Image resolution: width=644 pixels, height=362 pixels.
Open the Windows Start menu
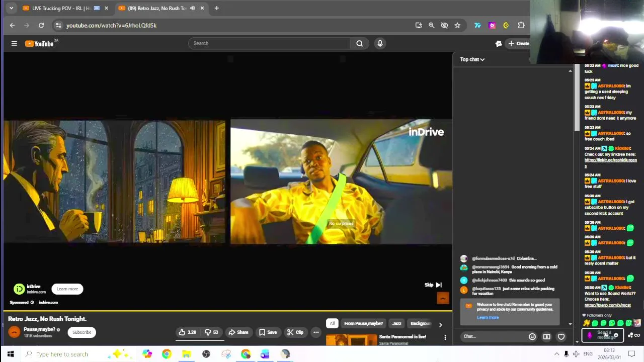point(10,354)
